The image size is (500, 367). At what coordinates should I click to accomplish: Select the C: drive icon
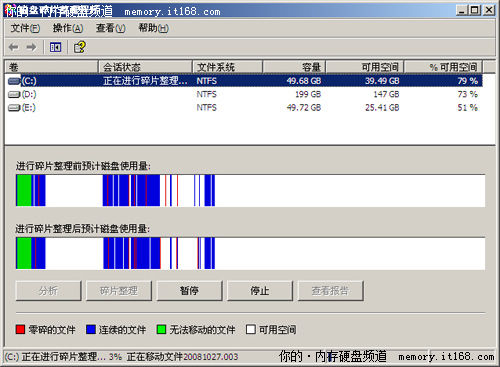14,81
